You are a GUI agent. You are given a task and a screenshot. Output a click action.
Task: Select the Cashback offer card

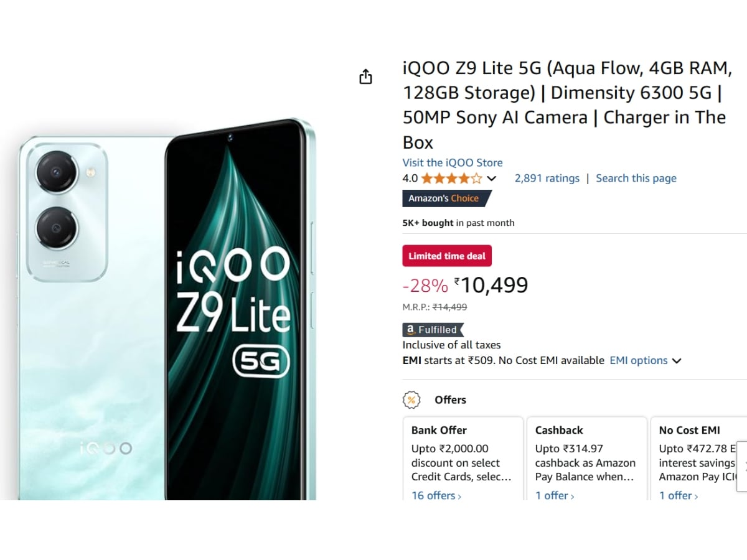pyautogui.click(x=586, y=454)
